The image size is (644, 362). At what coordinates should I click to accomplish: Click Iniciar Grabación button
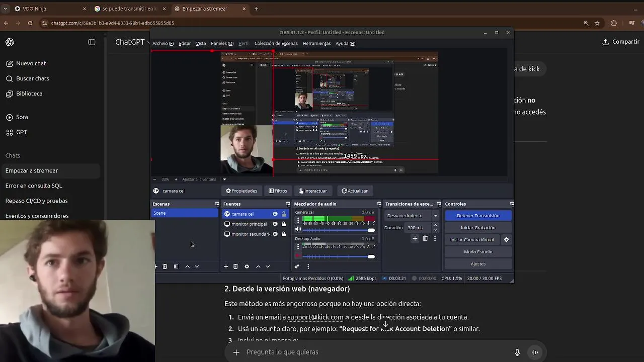coord(478,228)
